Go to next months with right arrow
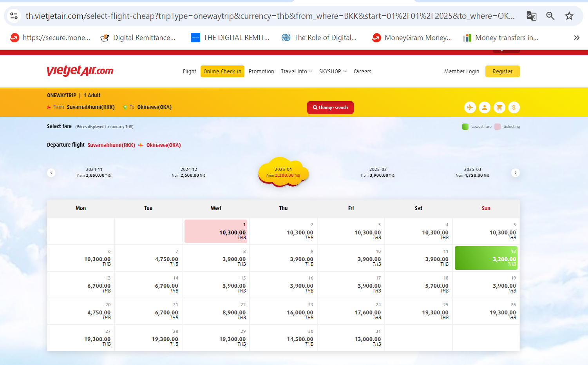Screen dimensions: 588x365 pos(516,173)
